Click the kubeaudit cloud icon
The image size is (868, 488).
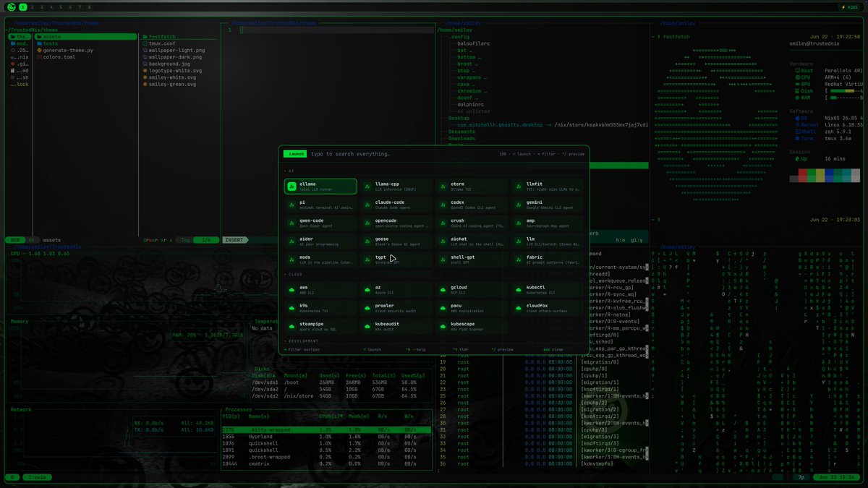click(x=367, y=327)
